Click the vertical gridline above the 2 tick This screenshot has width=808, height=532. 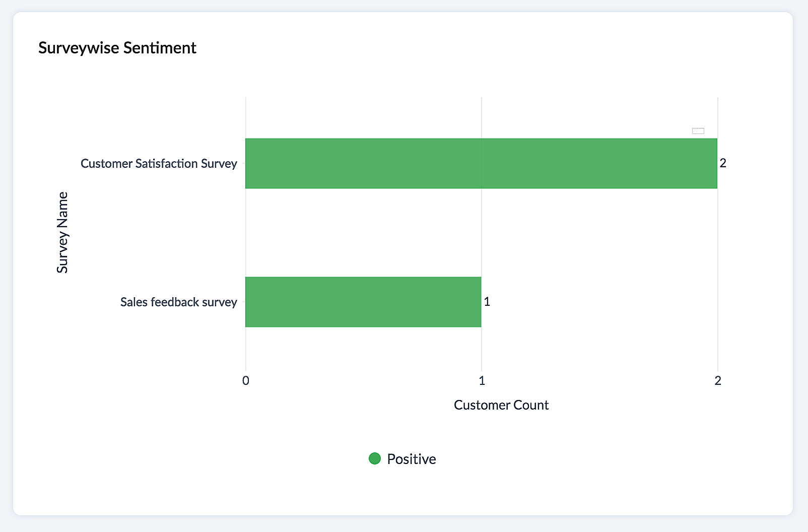pyautogui.click(x=718, y=252)
